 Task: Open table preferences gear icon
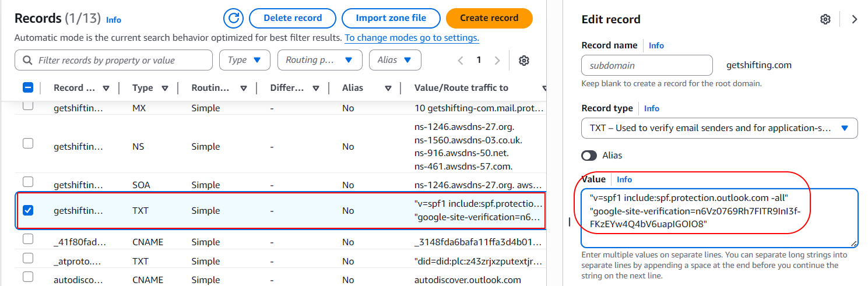(524, 61)
